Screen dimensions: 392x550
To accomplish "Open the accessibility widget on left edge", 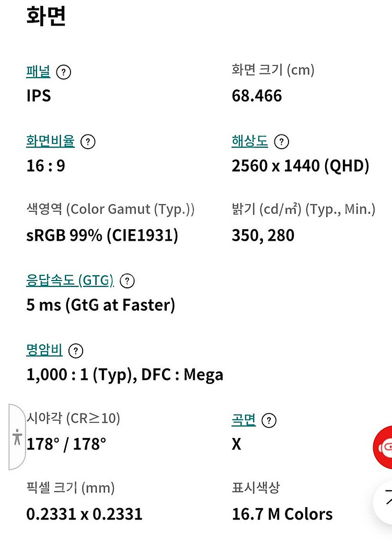I will [x=17, y=436].
